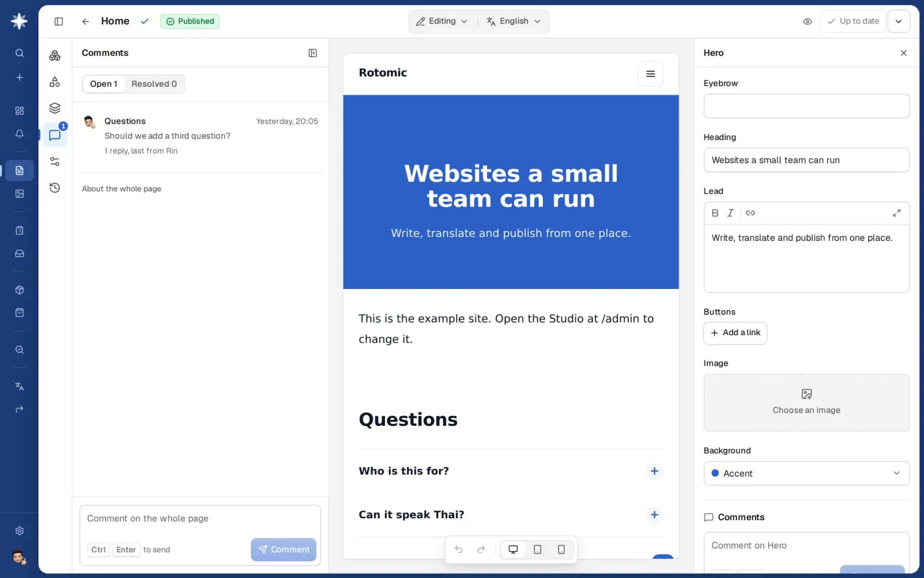
Task: Expand the Lead editor to fullscreen
Action: (897, 213)
